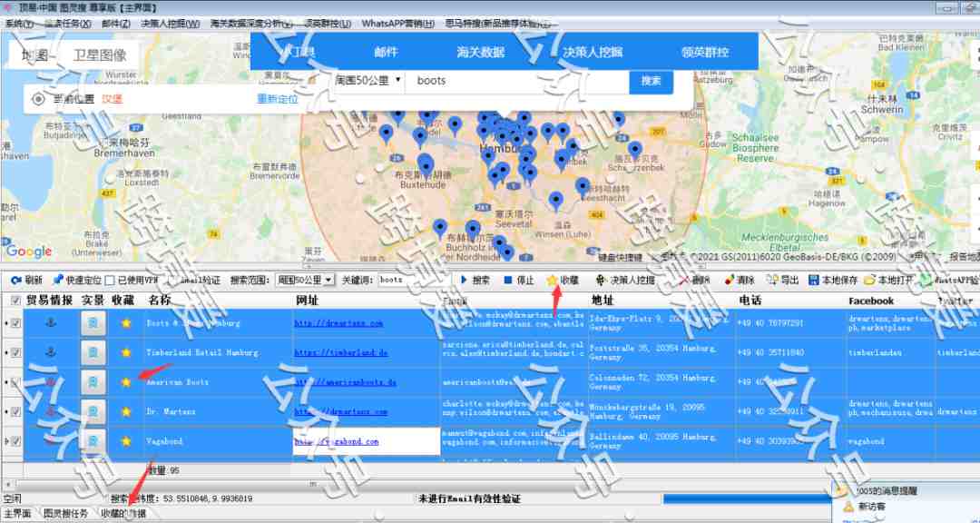980x523 pixels.
Task: Click the blue progress bar in status bar
Action: pyautogui.click(x=748, y=498)
